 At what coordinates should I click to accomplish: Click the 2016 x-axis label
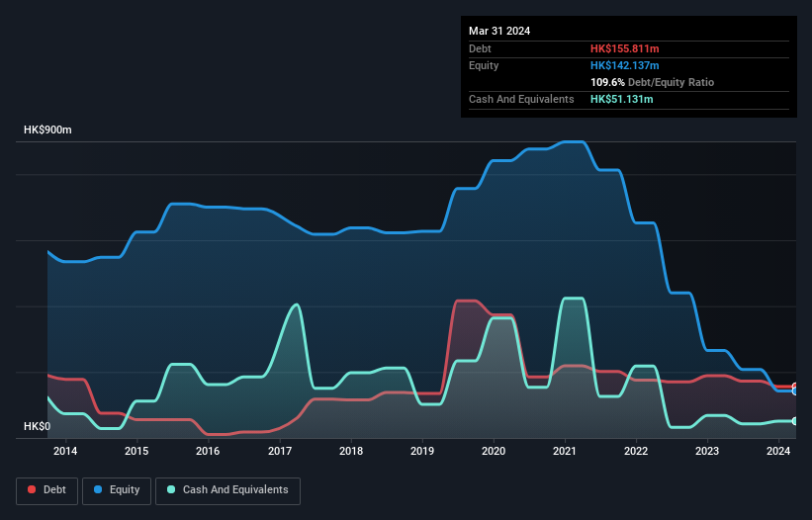coord(208,451)
